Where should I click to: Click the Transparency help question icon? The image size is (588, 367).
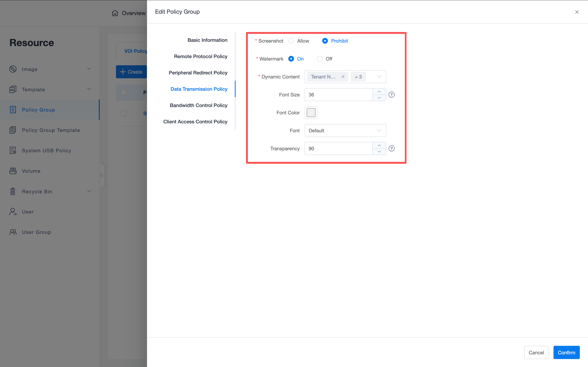391,149
